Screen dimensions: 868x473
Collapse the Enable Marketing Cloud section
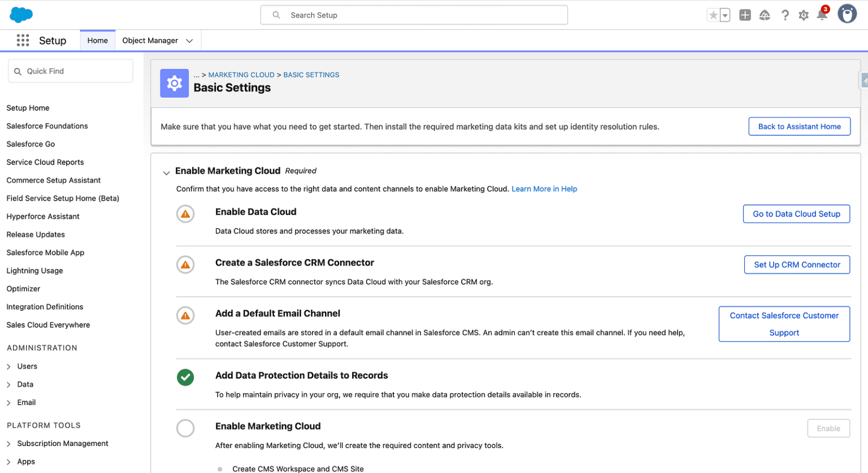point(166,172)
